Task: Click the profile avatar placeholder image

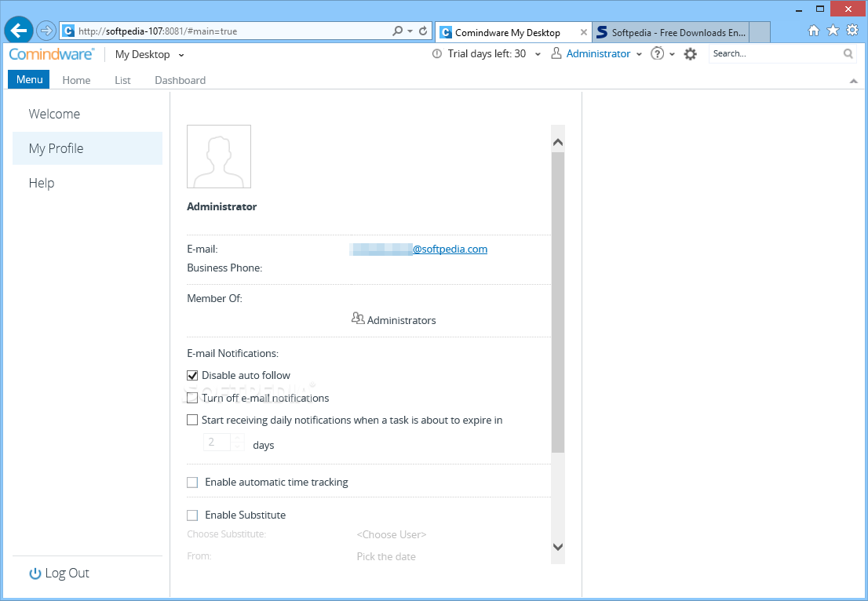Action: 219,157
